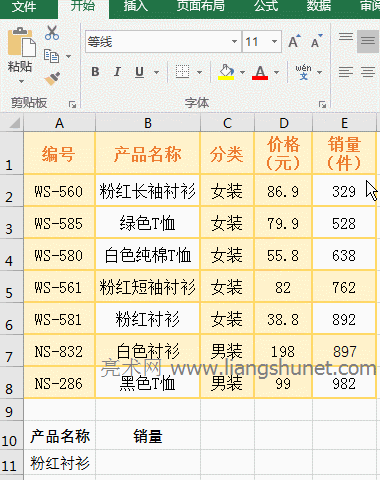The width and height of the screenshot is (380, 480).
Task: Open paste options dropdown arrow
Action: pyautogui.click(x=21, y=81)
